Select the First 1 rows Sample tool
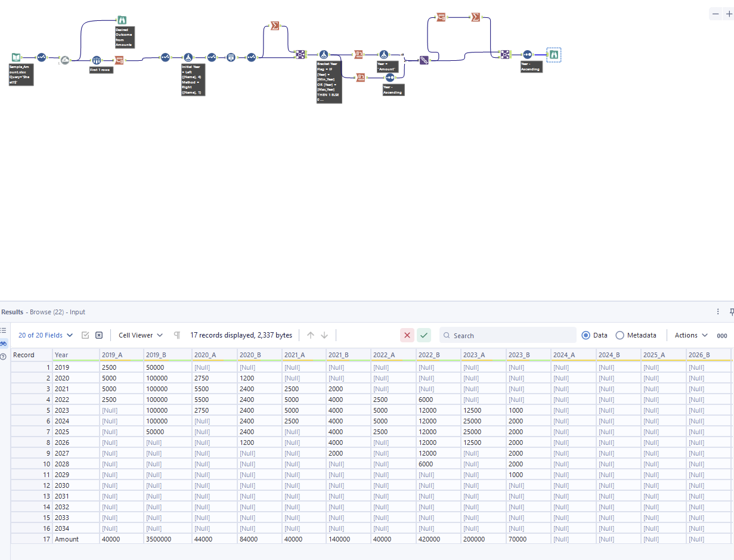734x560 pixels. [x=97, y=60]
